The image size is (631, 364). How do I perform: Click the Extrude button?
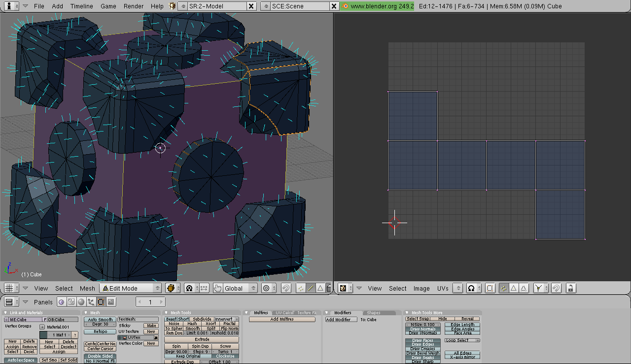pos(202,339)
